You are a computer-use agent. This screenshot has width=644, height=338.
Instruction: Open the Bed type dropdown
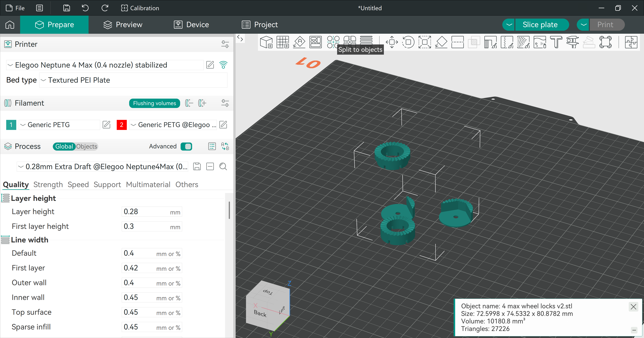(x=133, y=80)
